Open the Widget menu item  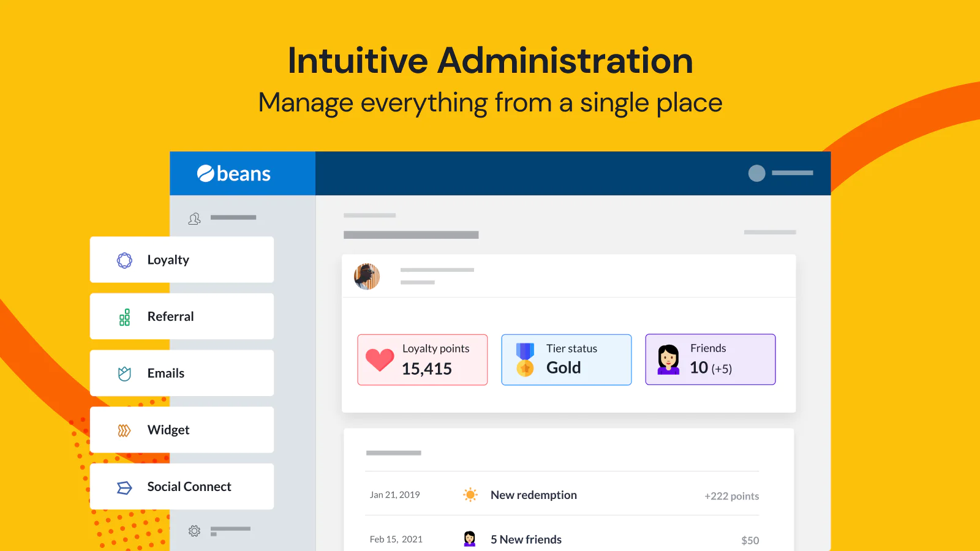[182, 430]
